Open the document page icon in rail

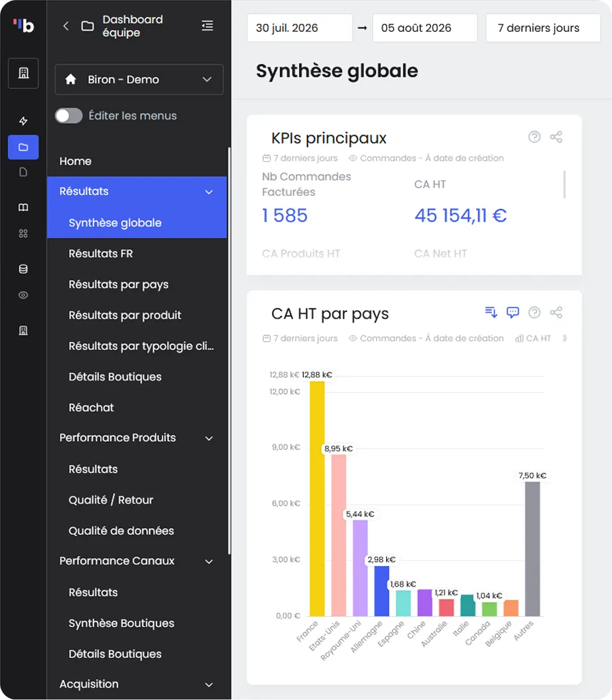click(23, 172)
